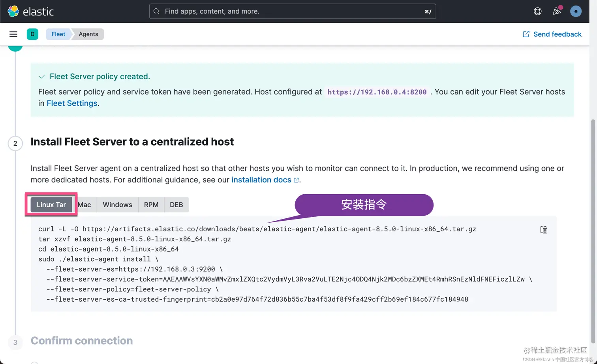Click the host URL https://192.168.0.4:8200

pyautogui.click(x=377, y=92)
